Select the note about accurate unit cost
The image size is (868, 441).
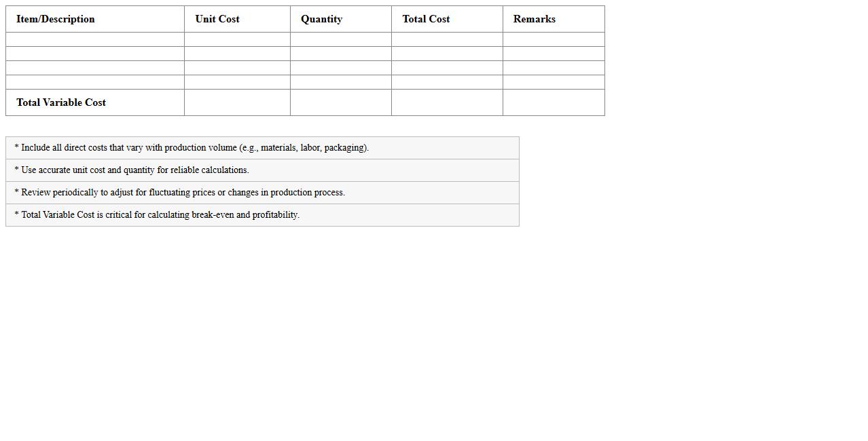(132, 170)
